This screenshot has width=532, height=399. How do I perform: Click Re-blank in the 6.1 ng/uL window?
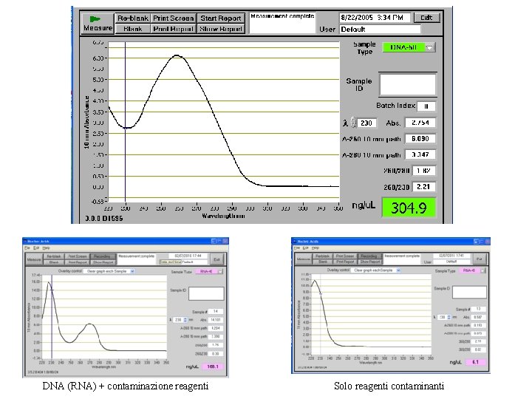point(323,256)
